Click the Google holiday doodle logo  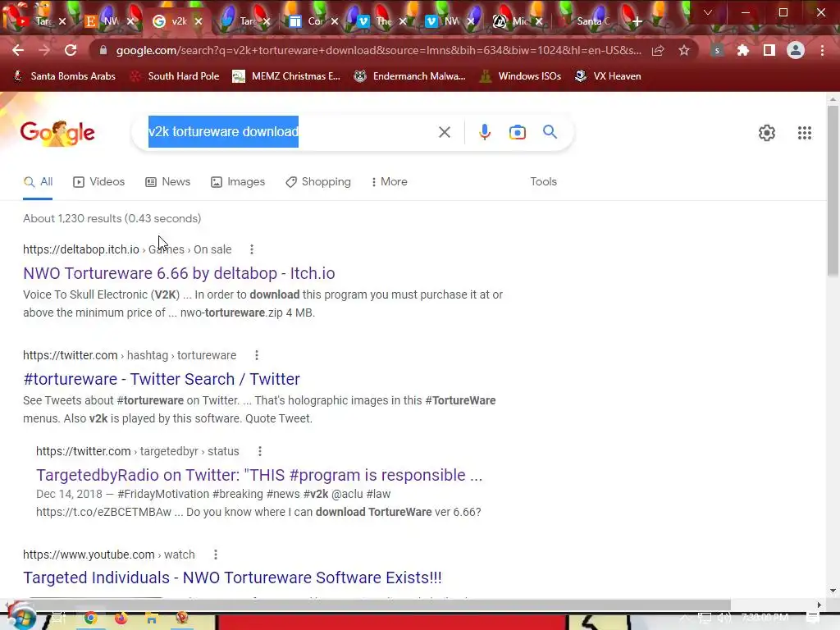(x=57, y=132)
